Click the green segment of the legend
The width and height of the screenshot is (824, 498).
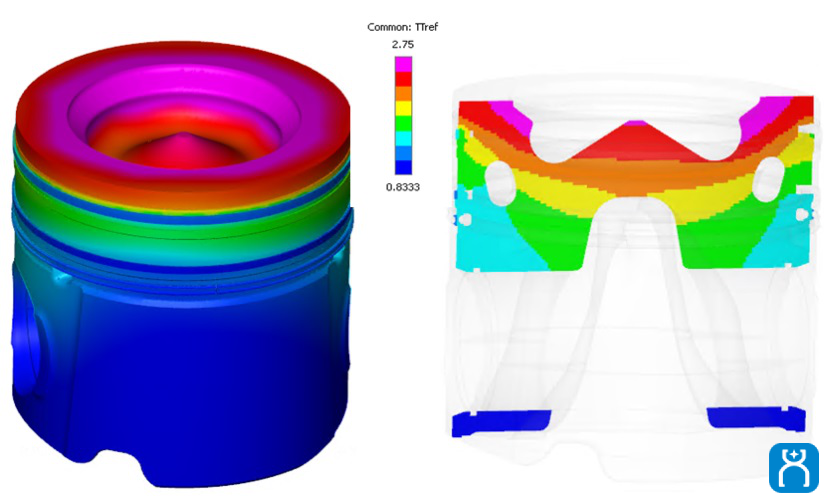(404, 123)
